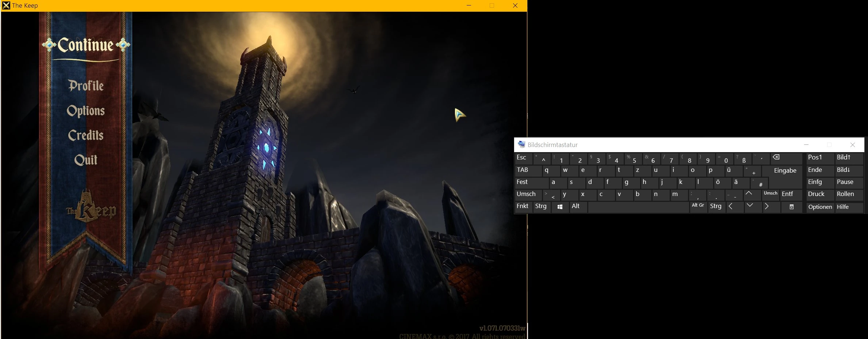This screenshot has width=868, height=339.
Task: Tap the number 5 key
Action: point(633,159)
